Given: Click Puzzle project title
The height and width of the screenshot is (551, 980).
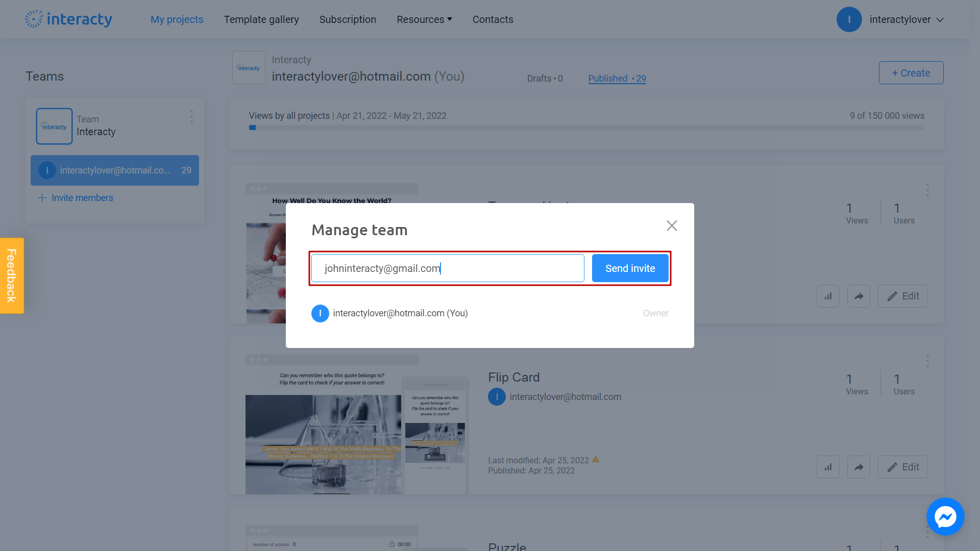Looking at the screenshot, I should coord(507,546).
